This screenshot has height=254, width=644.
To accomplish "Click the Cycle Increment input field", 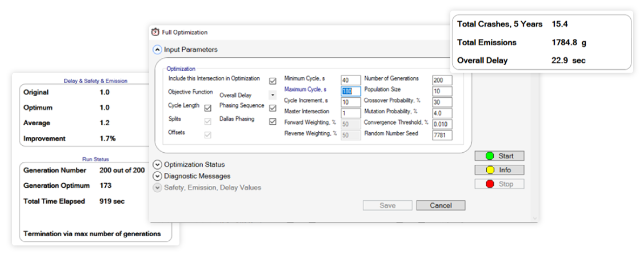I will [351, 102].
